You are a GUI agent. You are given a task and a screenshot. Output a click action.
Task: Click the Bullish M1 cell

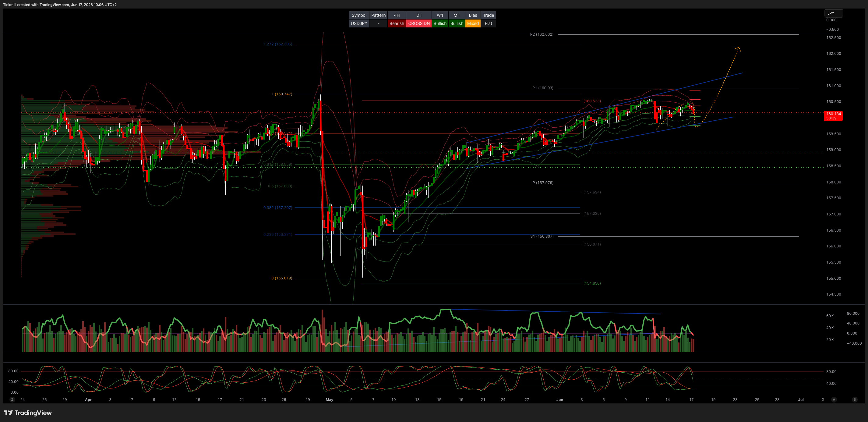tap(457, 23)
